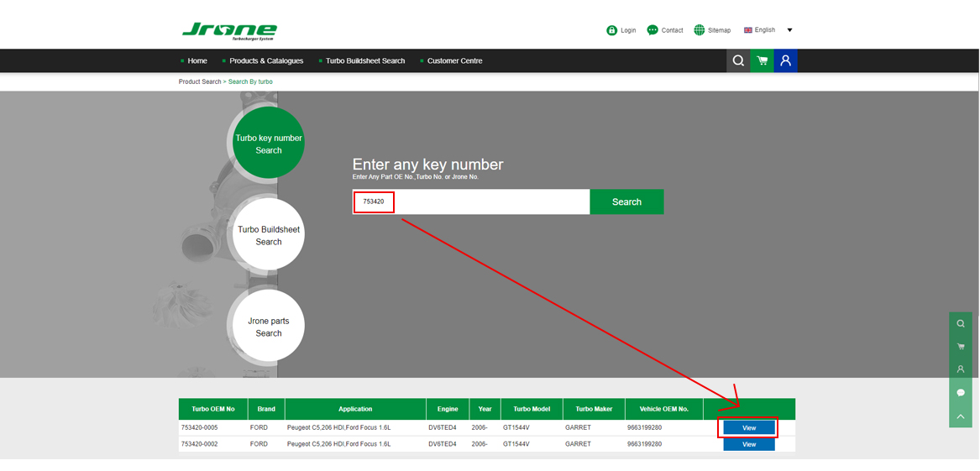Screen dimensions: 980x471
Task: Click the floating sidebar back-to-top arrow
Action: 961,416
